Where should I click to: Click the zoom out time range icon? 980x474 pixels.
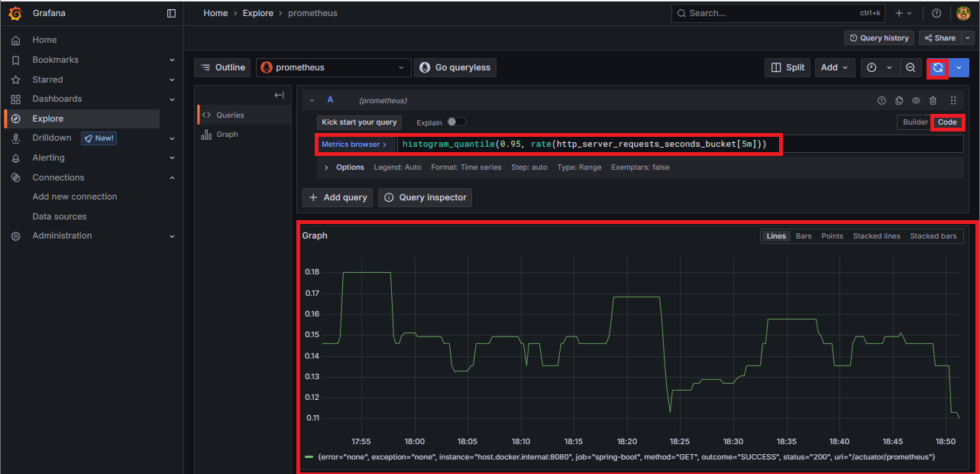[910, 67]
